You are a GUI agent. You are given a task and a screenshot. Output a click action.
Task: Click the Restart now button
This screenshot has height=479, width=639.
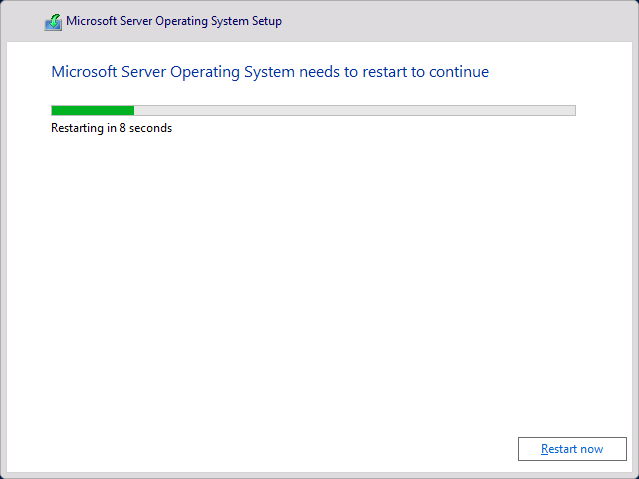(x=572, y=449)
